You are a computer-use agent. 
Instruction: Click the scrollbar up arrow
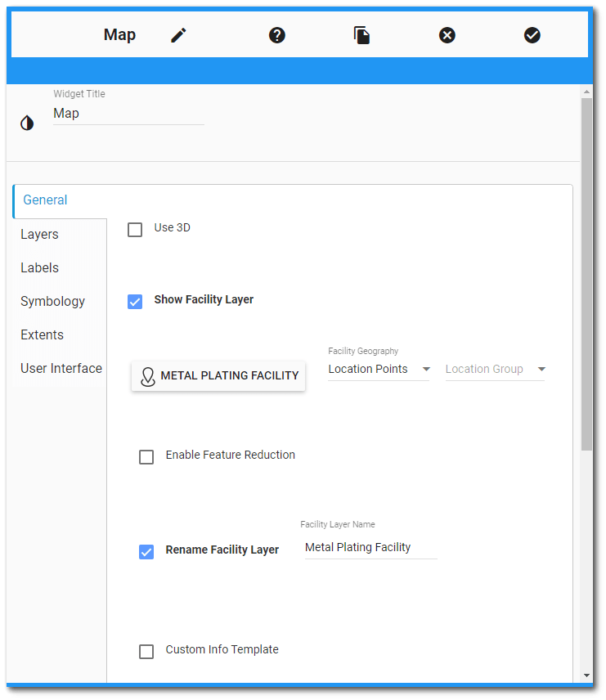[586, 92]
